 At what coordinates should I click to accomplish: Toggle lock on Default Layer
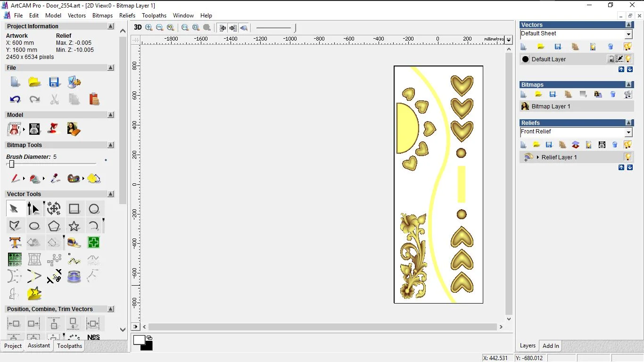pos(611,59)
